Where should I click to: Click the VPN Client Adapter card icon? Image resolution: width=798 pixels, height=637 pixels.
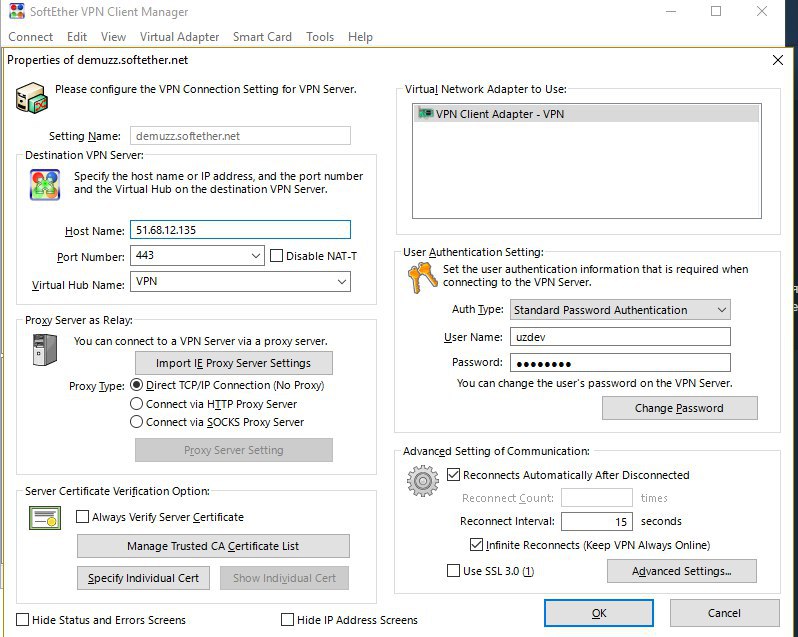click(425, 113)
